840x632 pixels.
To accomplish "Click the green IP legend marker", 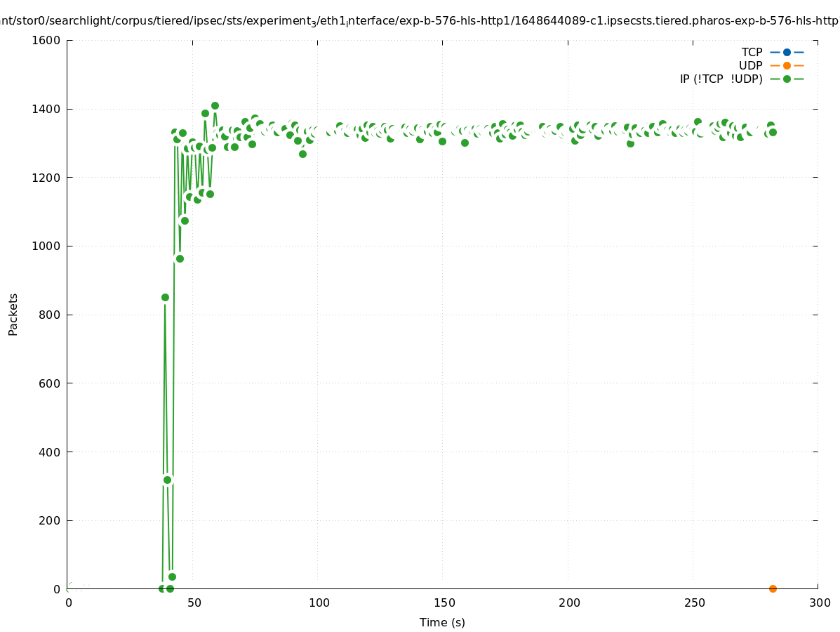I will (x=787, y=79).
